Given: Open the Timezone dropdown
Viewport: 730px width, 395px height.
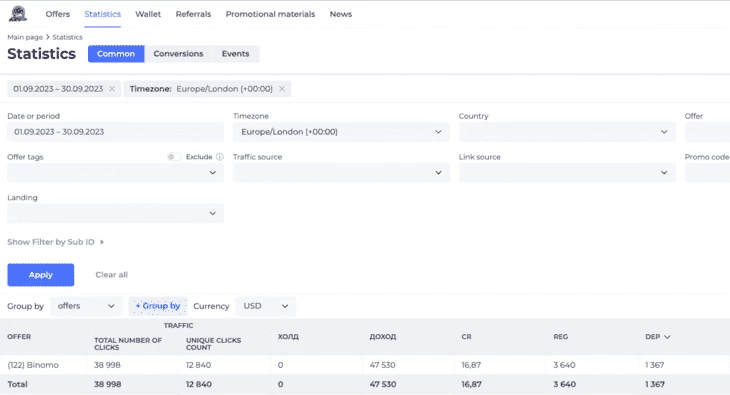Looking at the screenshot, I should pyautogui.click(x=341, y=132).
